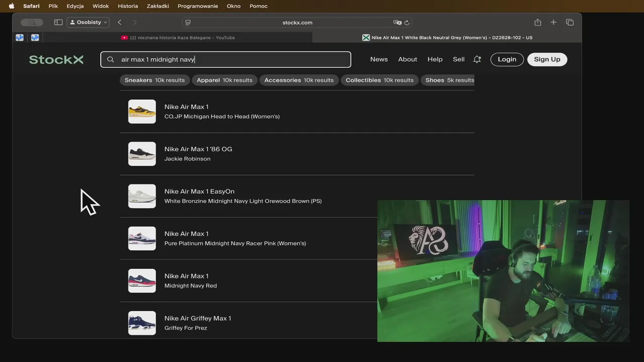Open the Pomoc menu
644x362 pixels.
coord(259,6)
